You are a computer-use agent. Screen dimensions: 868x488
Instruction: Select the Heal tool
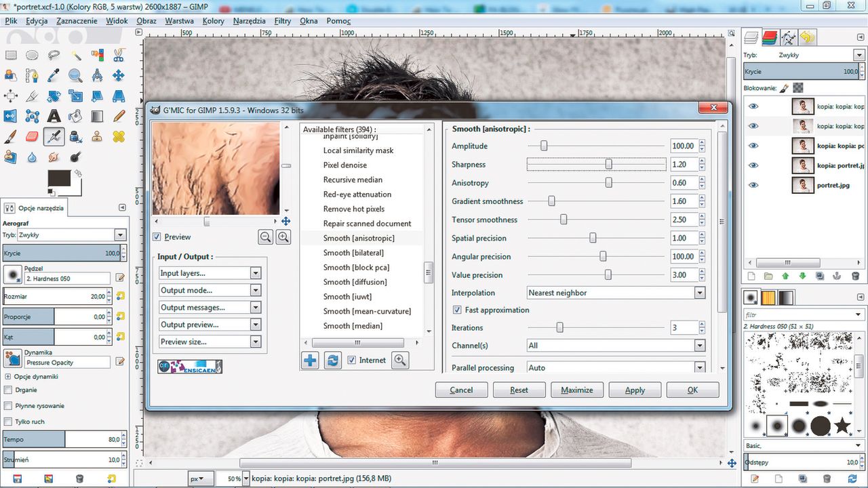(119, 136)
